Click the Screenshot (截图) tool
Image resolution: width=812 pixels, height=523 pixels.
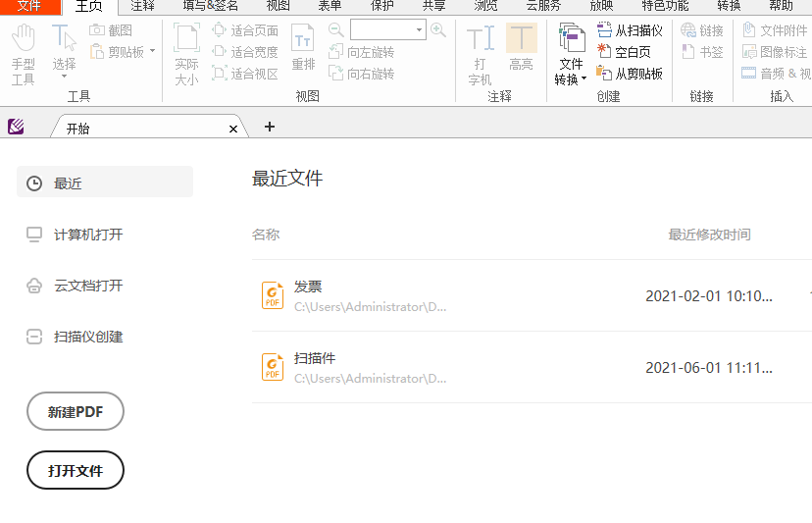click(x=110, y=30)
